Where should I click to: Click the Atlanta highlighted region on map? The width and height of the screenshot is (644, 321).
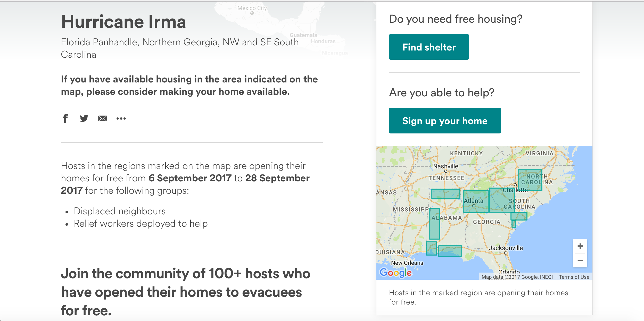(476, 201)
